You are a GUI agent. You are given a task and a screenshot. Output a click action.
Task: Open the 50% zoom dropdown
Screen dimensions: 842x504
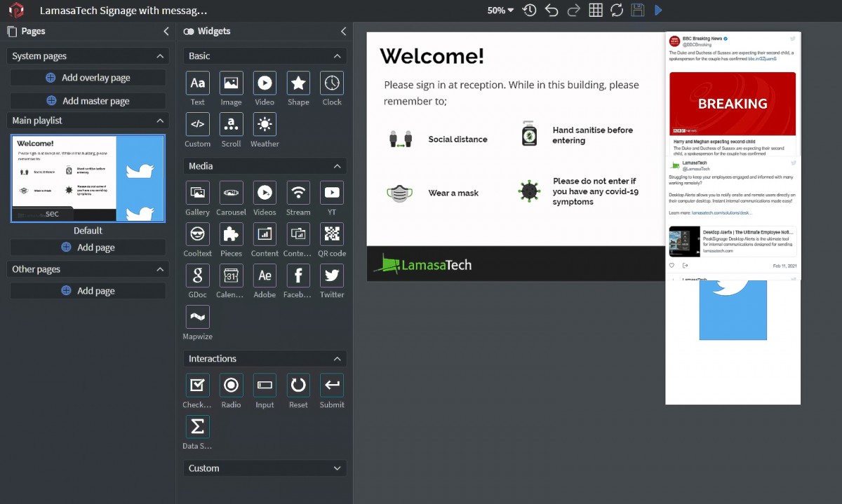pos(500,11)
